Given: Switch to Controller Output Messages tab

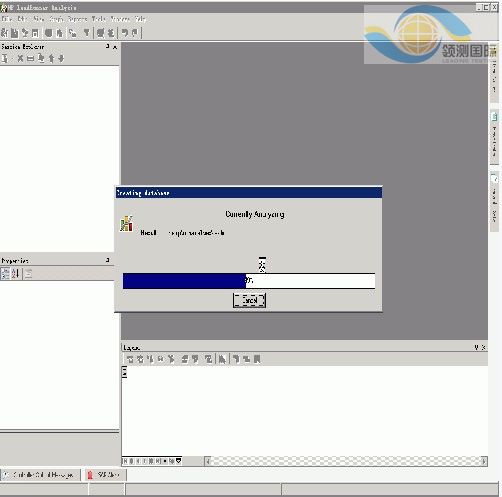Looking at the screenshot, I should click(x=40, y=475).
